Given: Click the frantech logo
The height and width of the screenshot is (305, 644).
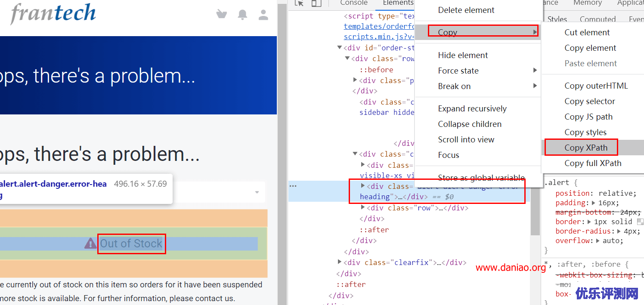Looking at the screenshot, I should (53, 13).
